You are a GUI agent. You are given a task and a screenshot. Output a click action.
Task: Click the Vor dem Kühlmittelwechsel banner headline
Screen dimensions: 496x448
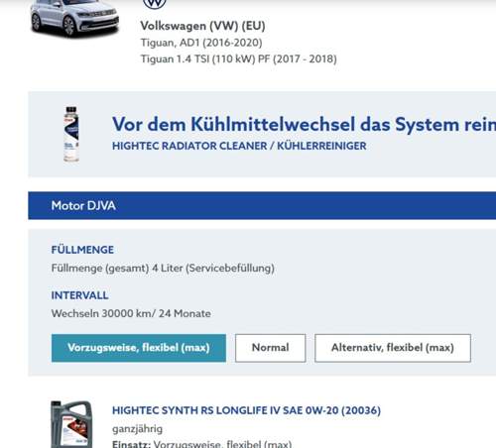tap(304, 125)
